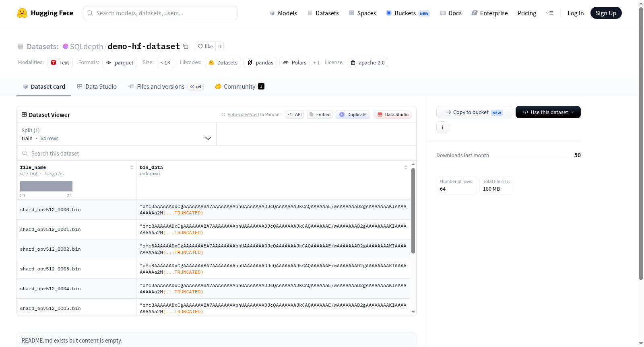
Task: Copy dataset name with the copy icon
Action: click(186, 46)
